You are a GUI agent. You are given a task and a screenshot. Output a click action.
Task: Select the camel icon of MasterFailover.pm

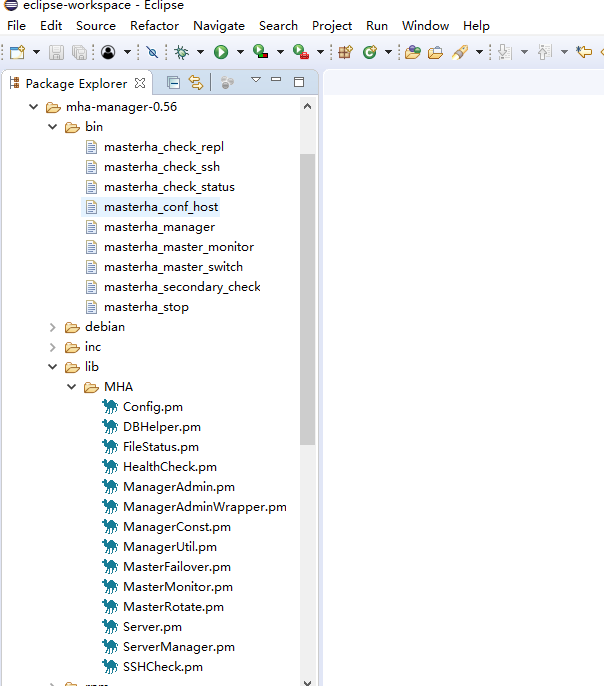[x=110, y=567]
